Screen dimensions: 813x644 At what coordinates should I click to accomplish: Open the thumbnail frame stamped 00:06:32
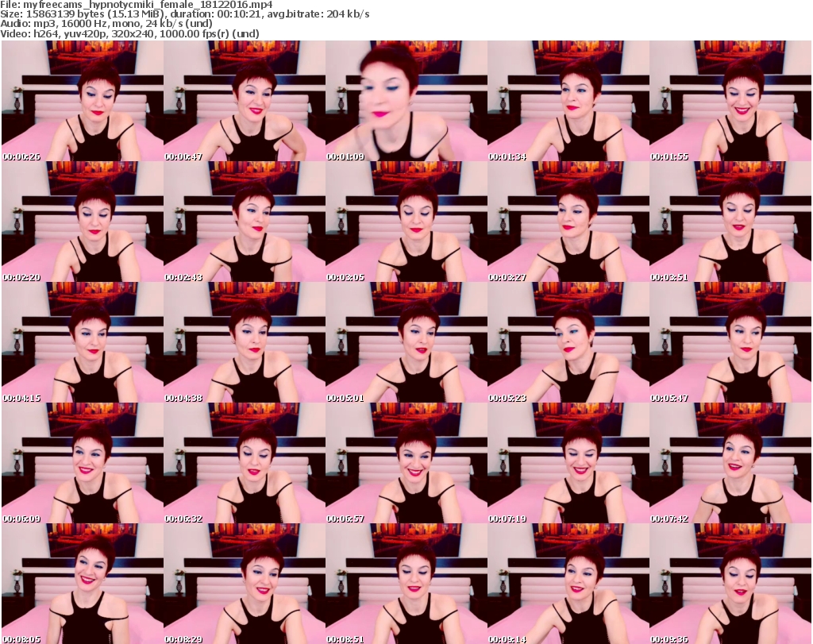pyautogui.click(x=245, y=463)
